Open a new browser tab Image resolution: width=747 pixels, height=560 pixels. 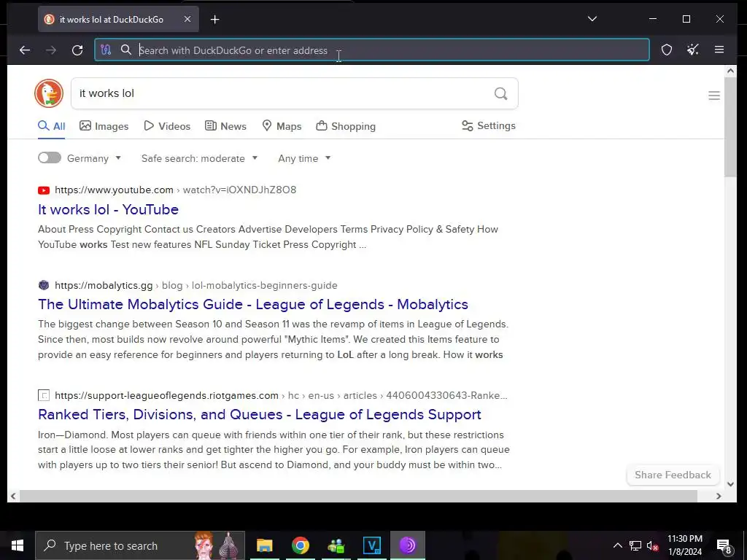pyautogui.click(x=215, y=20)
